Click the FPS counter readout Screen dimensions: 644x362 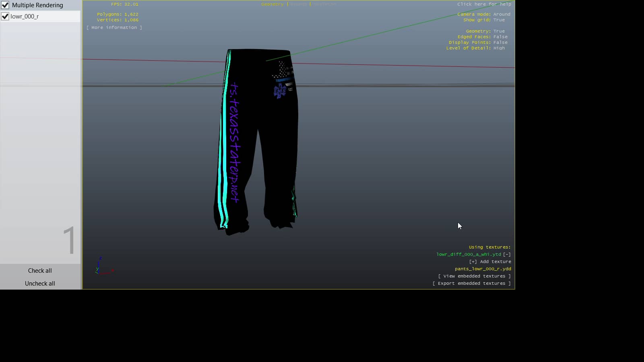[x=125, y=4]
